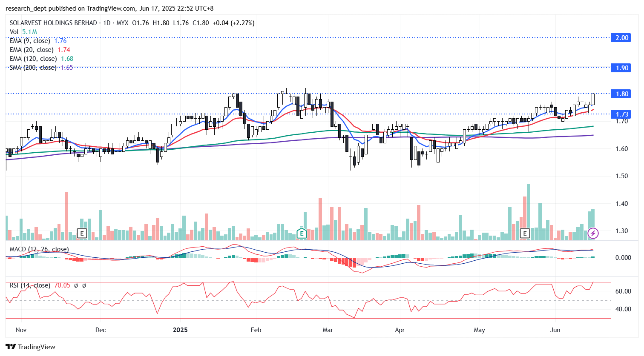Click the 1.70 price axis label
Screen dimensions: 644x356
click(622, 121)
